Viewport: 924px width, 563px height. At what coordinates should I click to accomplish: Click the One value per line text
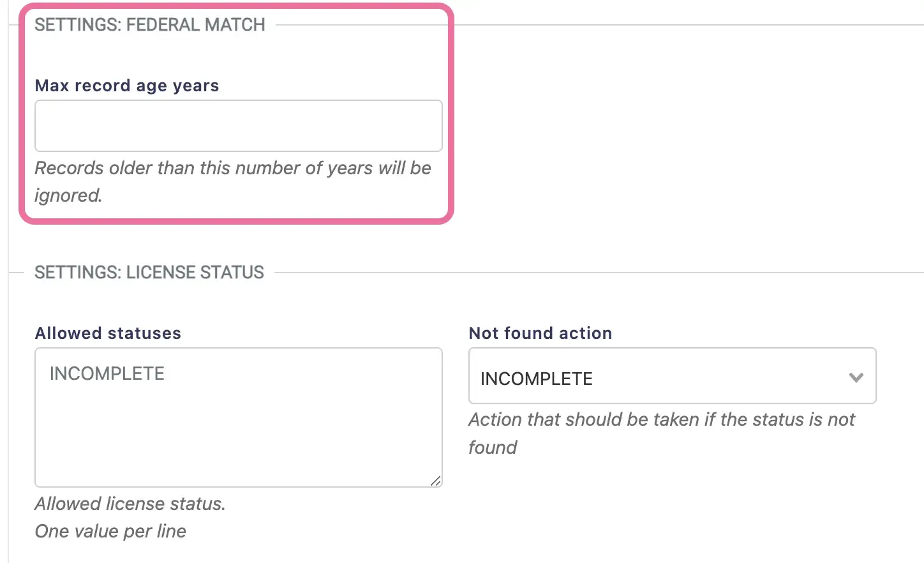110,531
